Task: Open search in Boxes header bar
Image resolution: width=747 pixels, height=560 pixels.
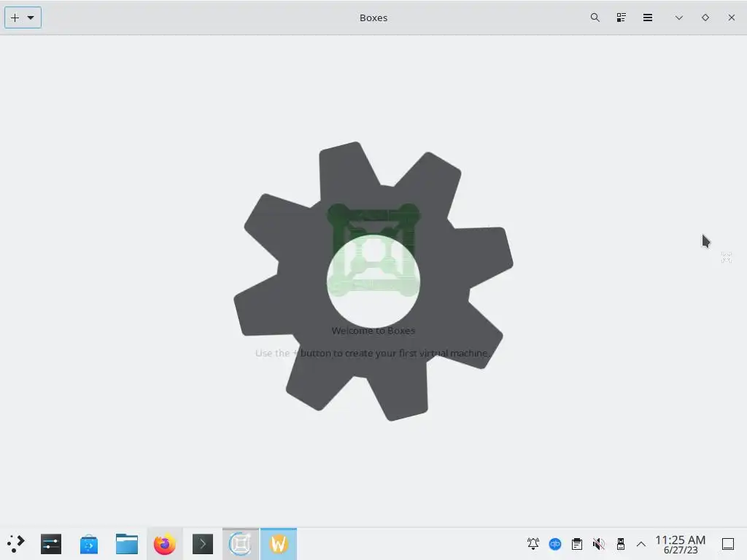Action: (x=595, y=17)
